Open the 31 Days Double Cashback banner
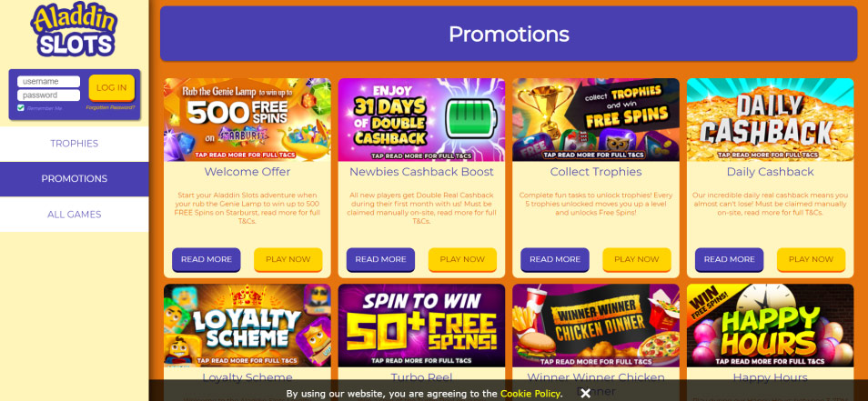Image resolution: width=868 pixels, height=401 pixels. pyautogui.click(x=421, y=119)
